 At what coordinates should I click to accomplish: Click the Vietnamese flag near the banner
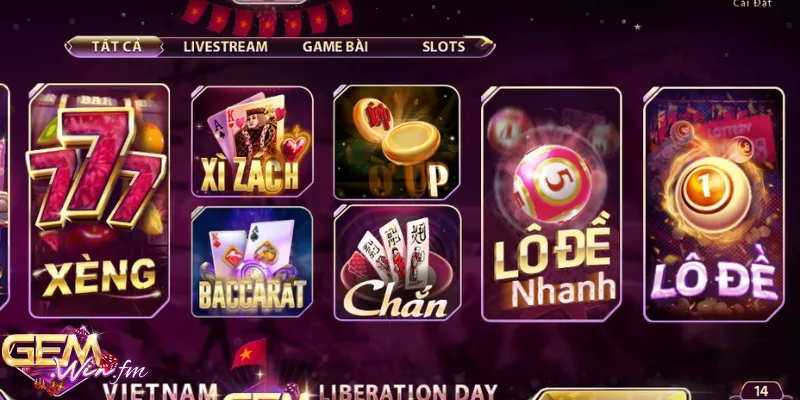click(x=248, y=354)
